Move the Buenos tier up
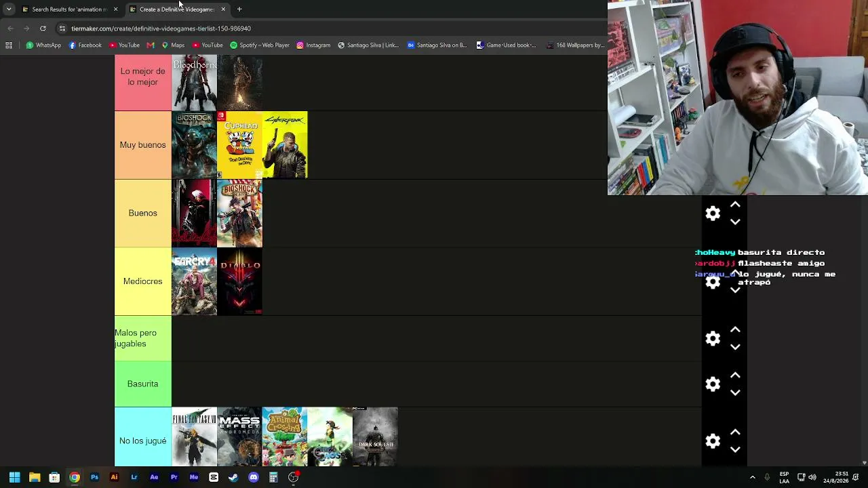Image resolution: width=868 pixels, height=488 pixels. 735,205
